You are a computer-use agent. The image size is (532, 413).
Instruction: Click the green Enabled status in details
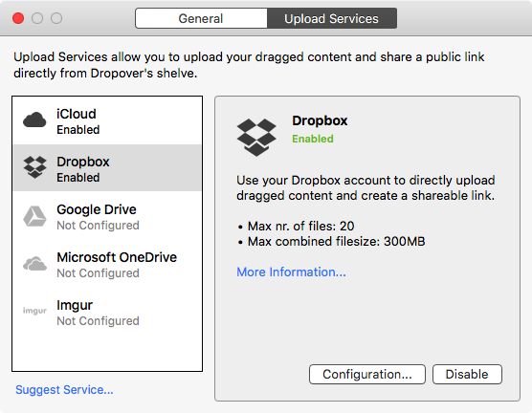[313, 139]
